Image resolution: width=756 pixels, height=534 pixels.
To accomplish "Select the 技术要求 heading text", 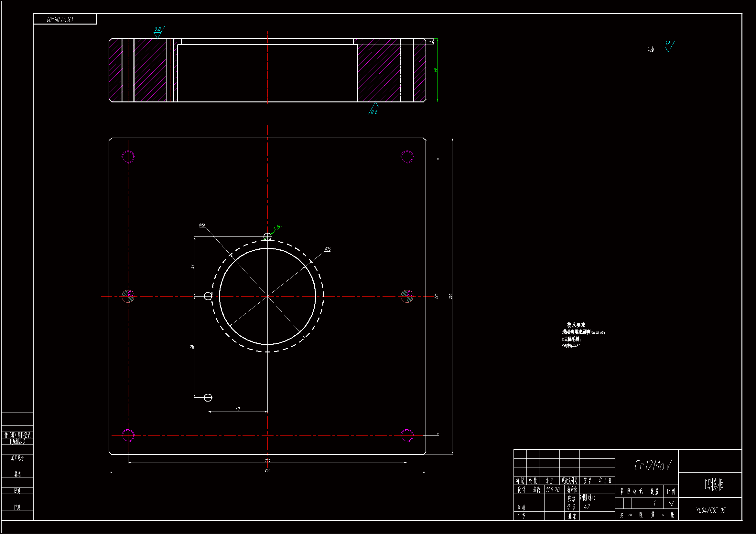I will pyautogui.click(x=576, y=325).
